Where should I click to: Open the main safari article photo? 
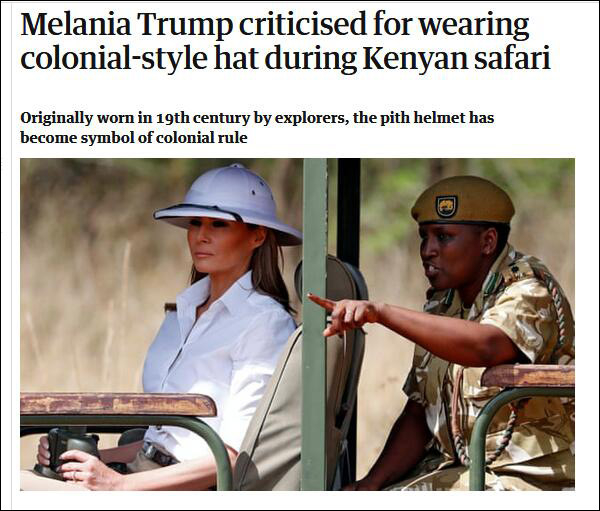297,324
